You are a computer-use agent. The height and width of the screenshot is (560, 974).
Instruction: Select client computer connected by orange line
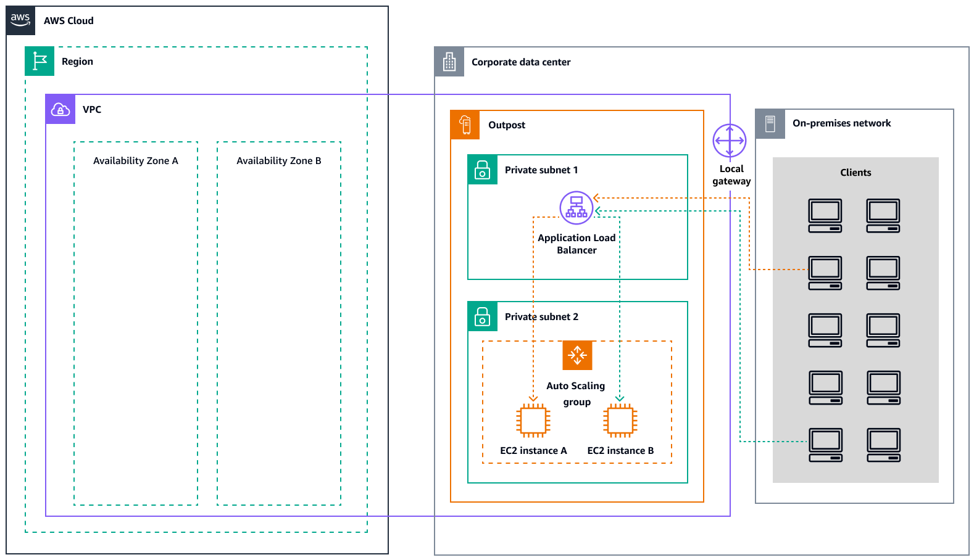(x=825, y=273)
